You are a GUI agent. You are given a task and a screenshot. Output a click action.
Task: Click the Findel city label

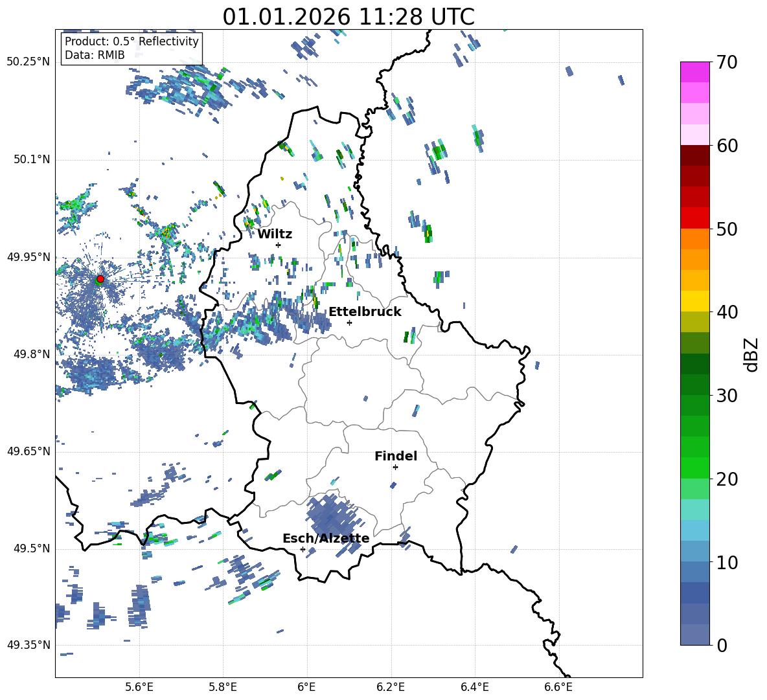(x=396, y=456)
